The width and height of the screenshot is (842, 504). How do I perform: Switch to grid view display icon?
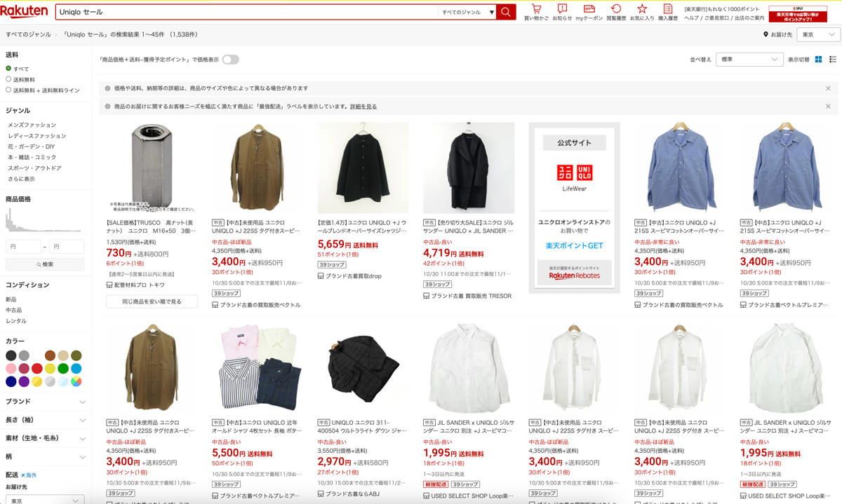818,60
